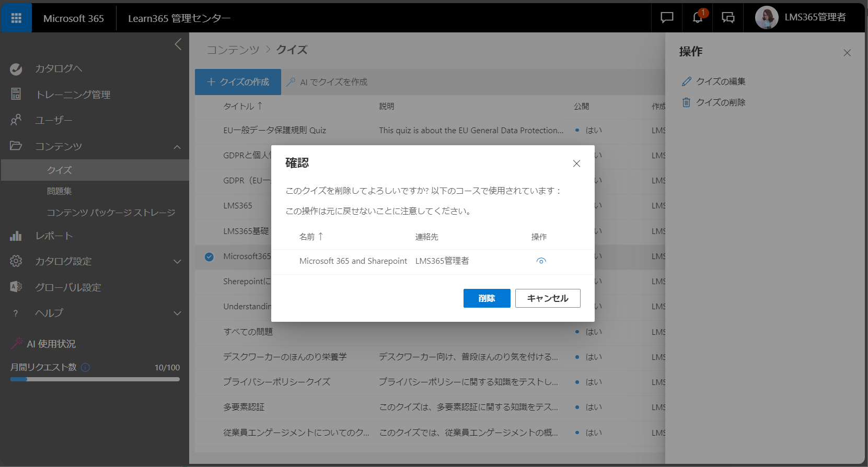The height and width of the screenshot is (467, 868).
Task: Click the 連絡先 column header in dialog
Action: (x=427, y=237)
